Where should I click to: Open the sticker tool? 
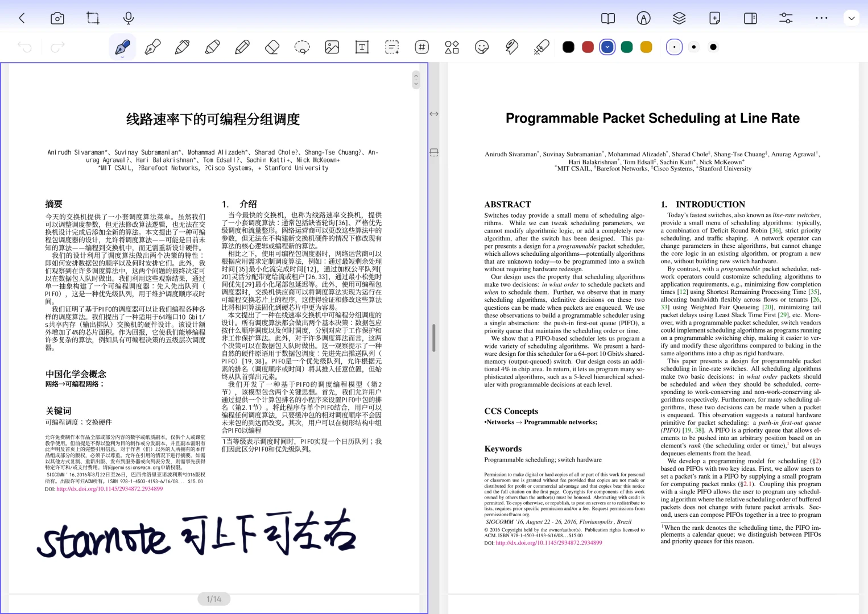pyautogui.click(x=482, y=47)
